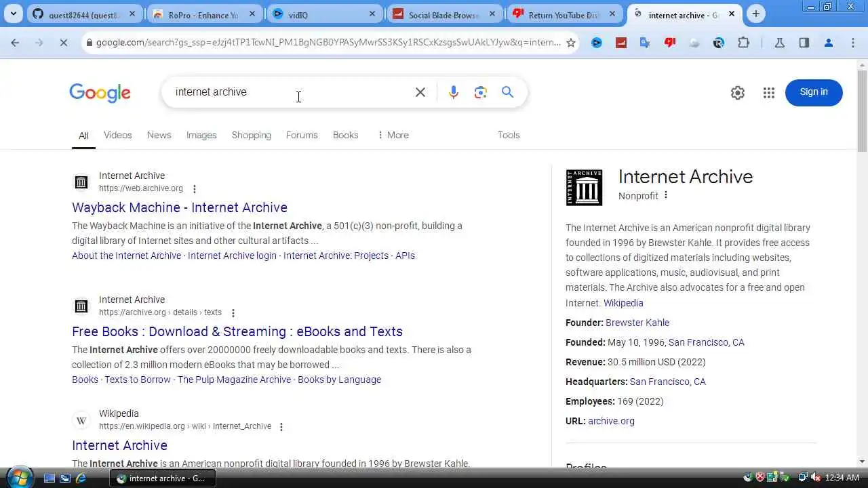Select the Forums search filter
This screenshot has width=868, height=488.
[302, 135]
